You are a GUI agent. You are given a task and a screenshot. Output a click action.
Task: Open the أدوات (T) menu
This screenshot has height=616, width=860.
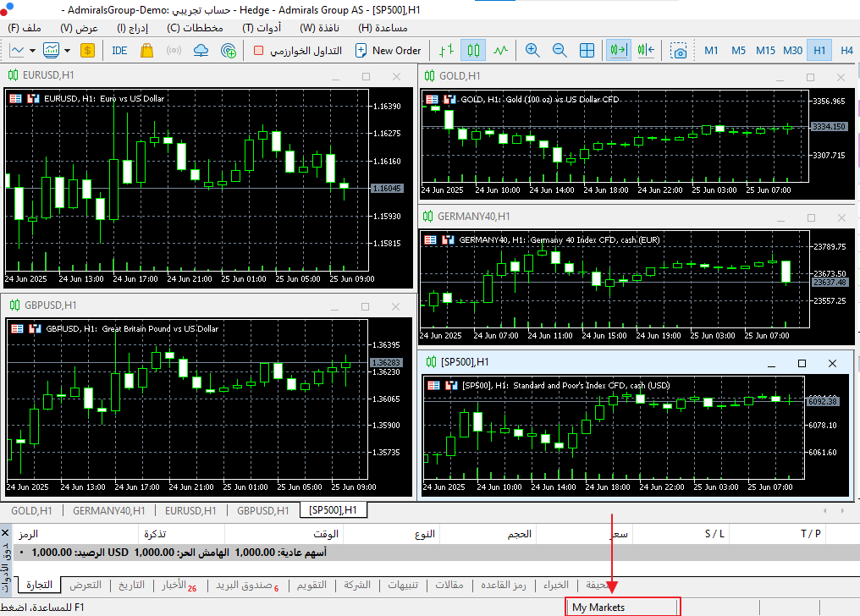261,28
